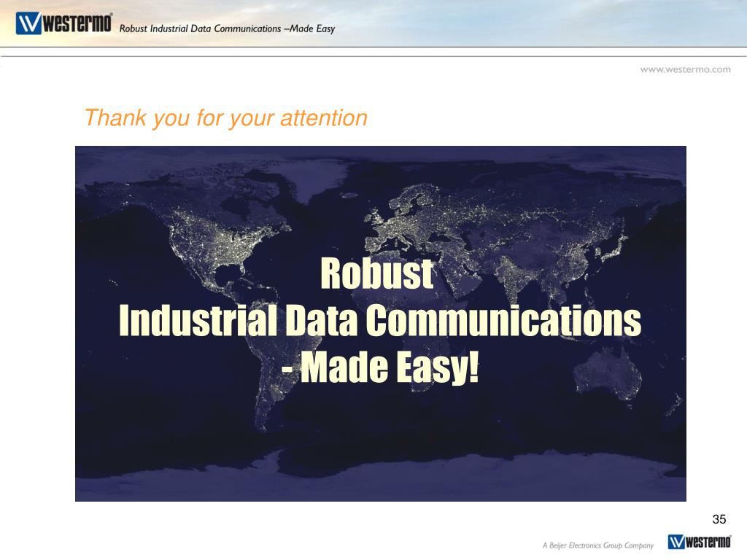
Task: Click 'Industrial Data Communications' on the map
Action: tap(379, 321)
